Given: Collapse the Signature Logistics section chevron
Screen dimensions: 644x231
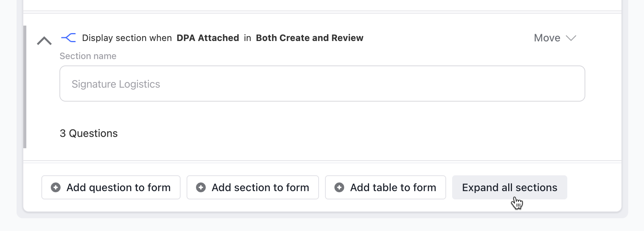Looking at the screenshot, I should (x=44, y=41).
